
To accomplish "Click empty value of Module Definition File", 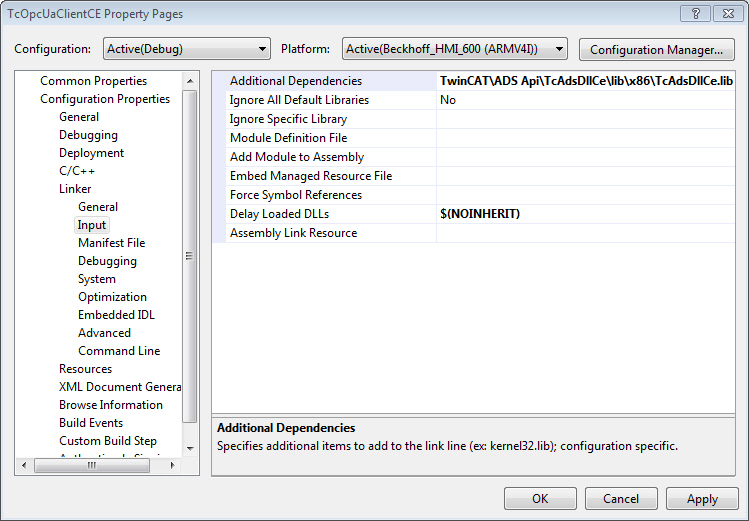I will click(x=586, y=138).
